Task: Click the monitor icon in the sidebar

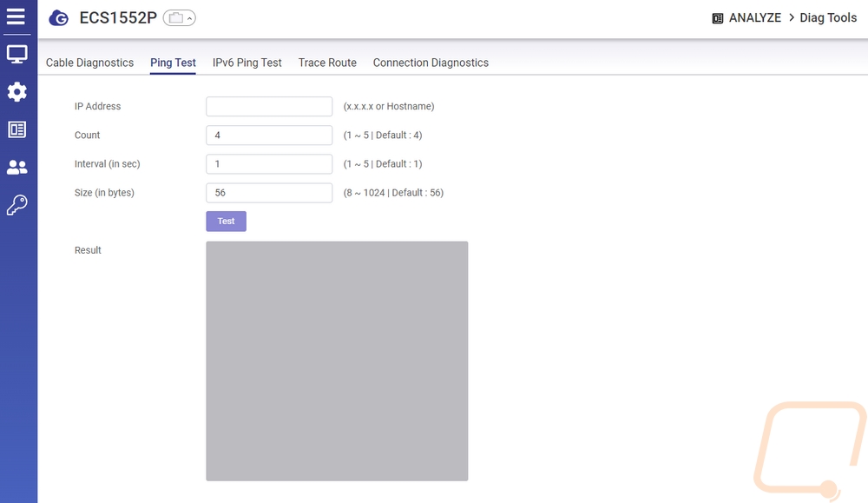Action: 16,55
